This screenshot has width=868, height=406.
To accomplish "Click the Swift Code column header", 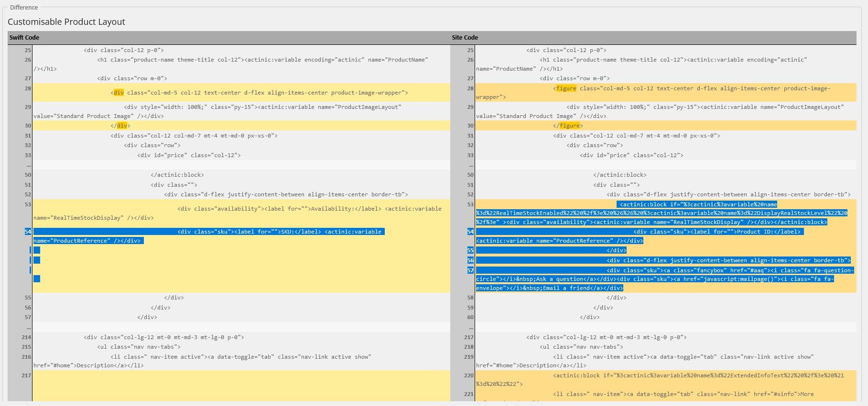I will [x=24, y=38].
